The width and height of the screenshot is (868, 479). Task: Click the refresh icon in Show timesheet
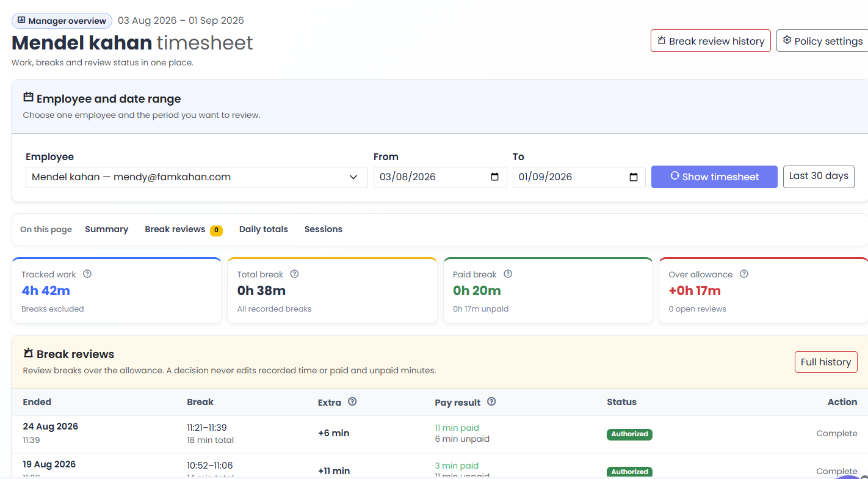pyautogui.click(x=675, y=176)
